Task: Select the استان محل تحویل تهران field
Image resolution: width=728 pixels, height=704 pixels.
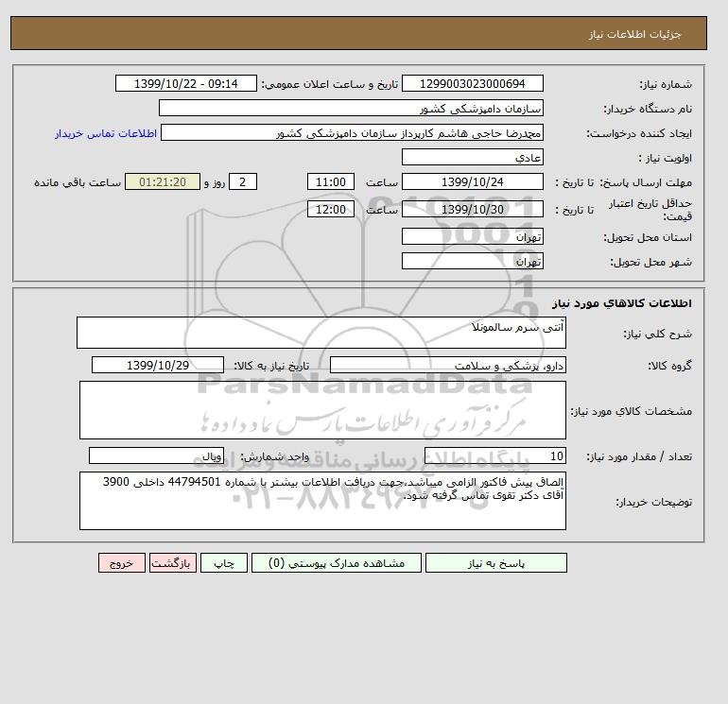Action: (x=472, y=236)
